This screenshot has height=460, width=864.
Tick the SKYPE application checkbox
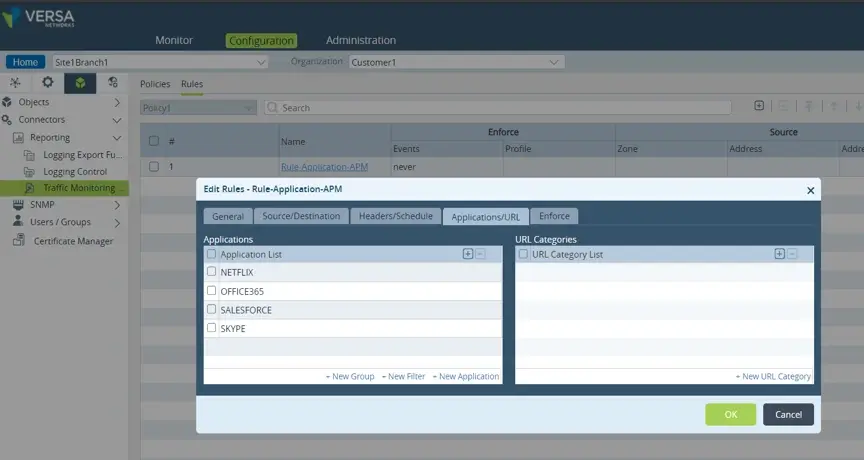[211, 328]
